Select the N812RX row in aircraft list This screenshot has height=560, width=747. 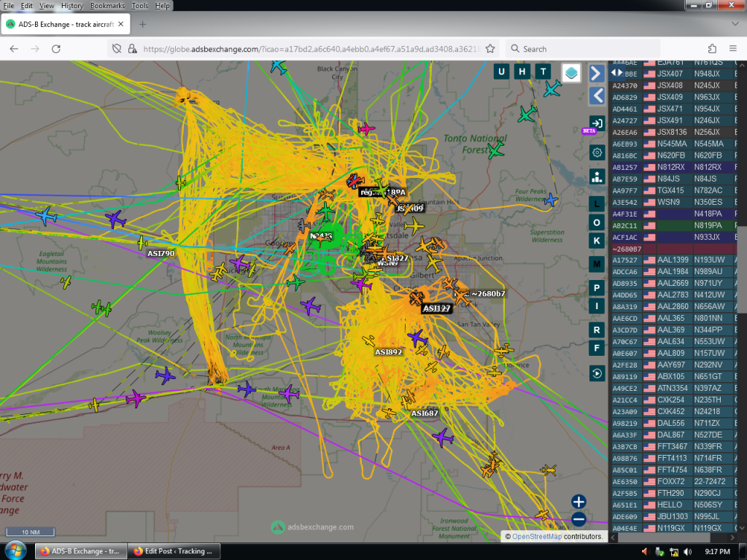pos(673,167)
